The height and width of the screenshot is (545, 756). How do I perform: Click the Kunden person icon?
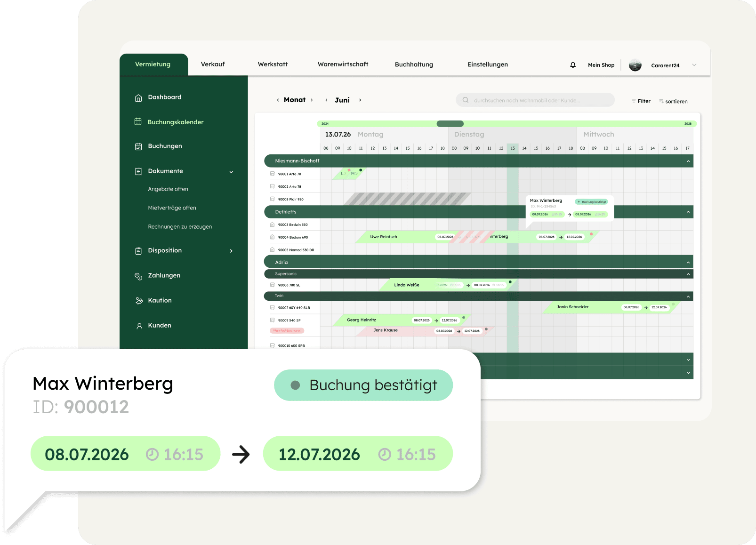(139, 326)
